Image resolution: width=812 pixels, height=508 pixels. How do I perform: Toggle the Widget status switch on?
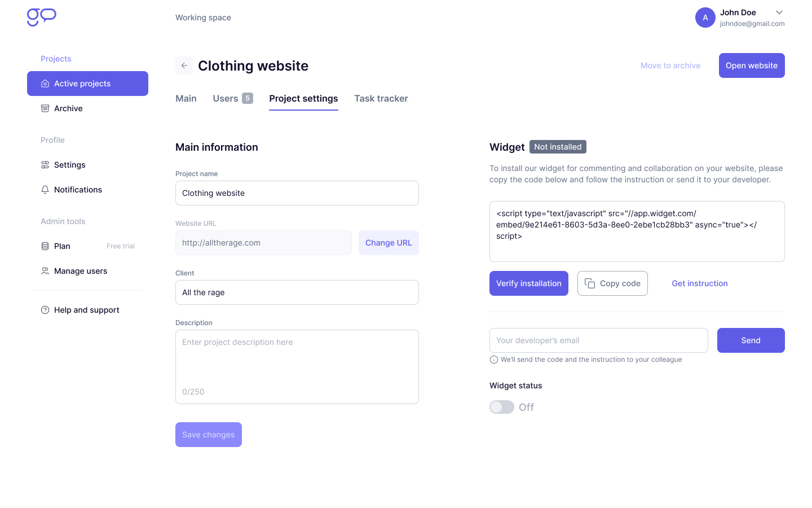tap(502, 407)
